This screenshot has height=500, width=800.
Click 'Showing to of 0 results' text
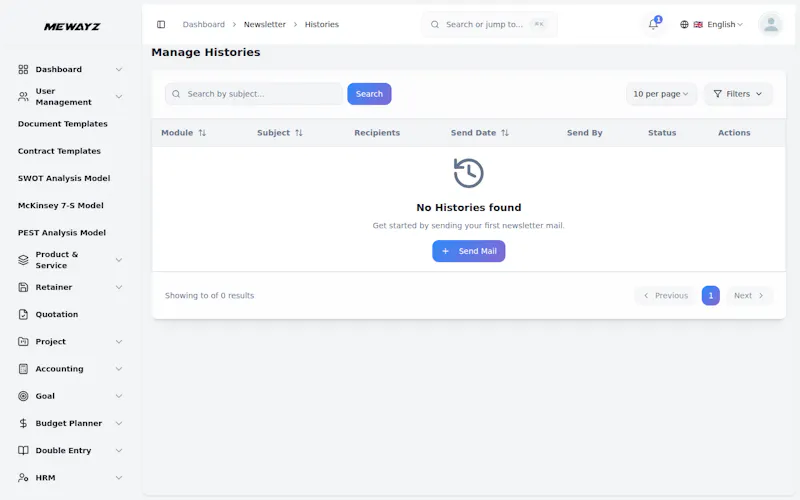209,295
